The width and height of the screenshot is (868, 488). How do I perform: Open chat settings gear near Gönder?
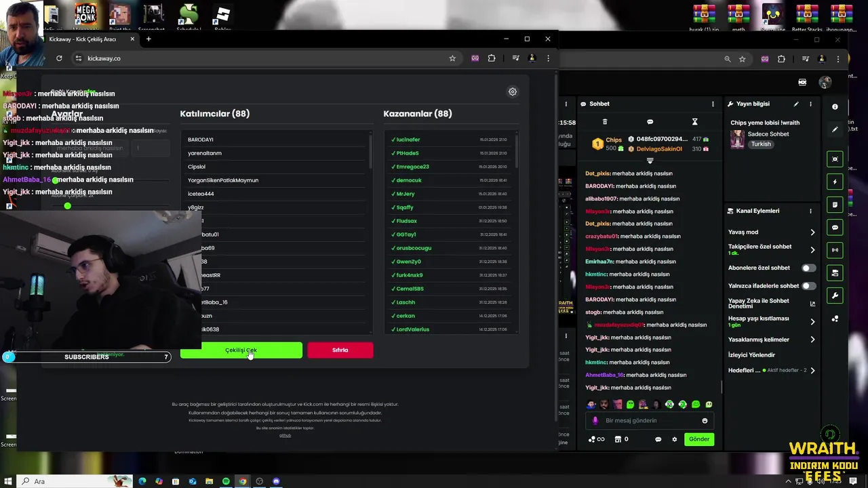click(674, 439)
